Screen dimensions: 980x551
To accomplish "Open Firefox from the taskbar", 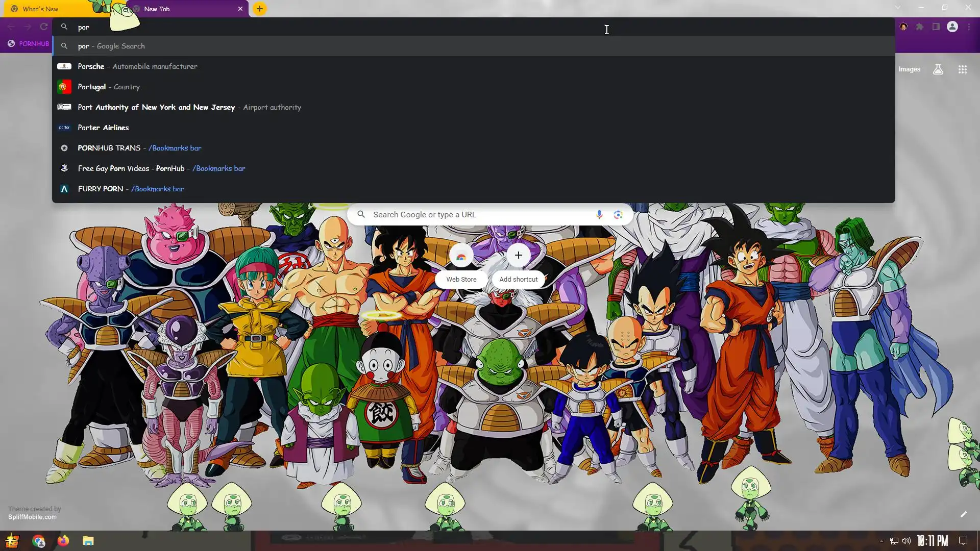I will tap(63, 541).
